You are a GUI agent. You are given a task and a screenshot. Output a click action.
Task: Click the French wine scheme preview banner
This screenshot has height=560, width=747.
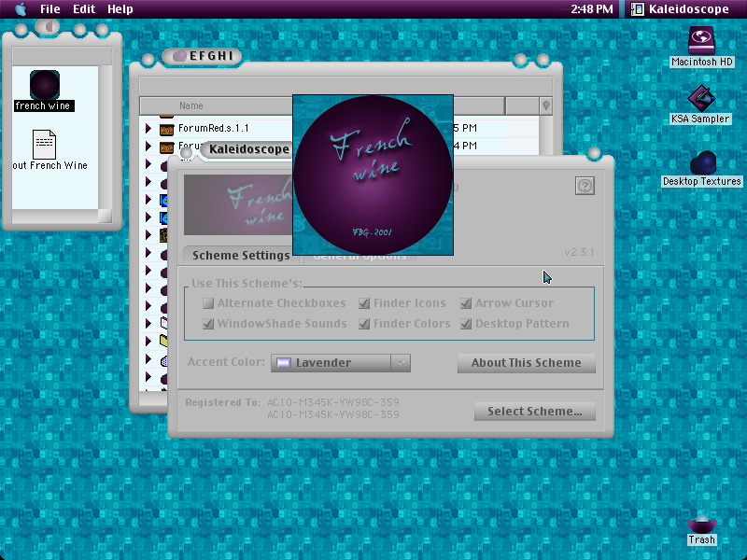click(x=238, y=205)
